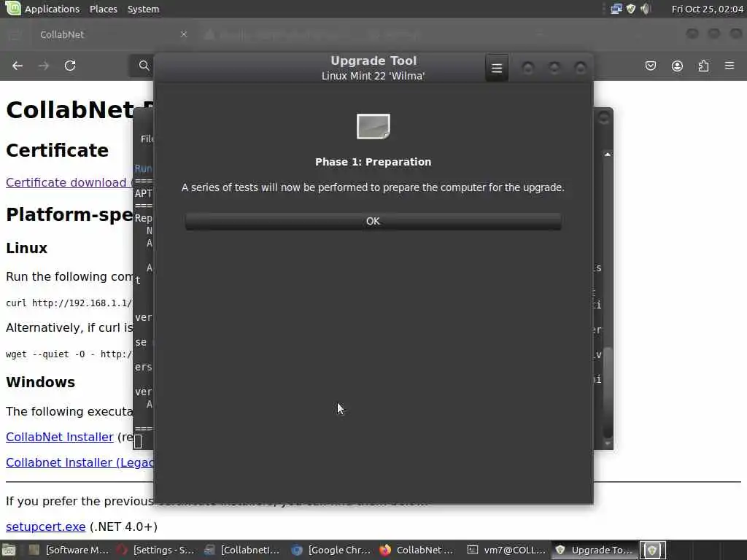Open the Upgrade Tool hamburger menu
Image resolution: width=747 pixels, height=560 pixels.
(x=496, y=68)
